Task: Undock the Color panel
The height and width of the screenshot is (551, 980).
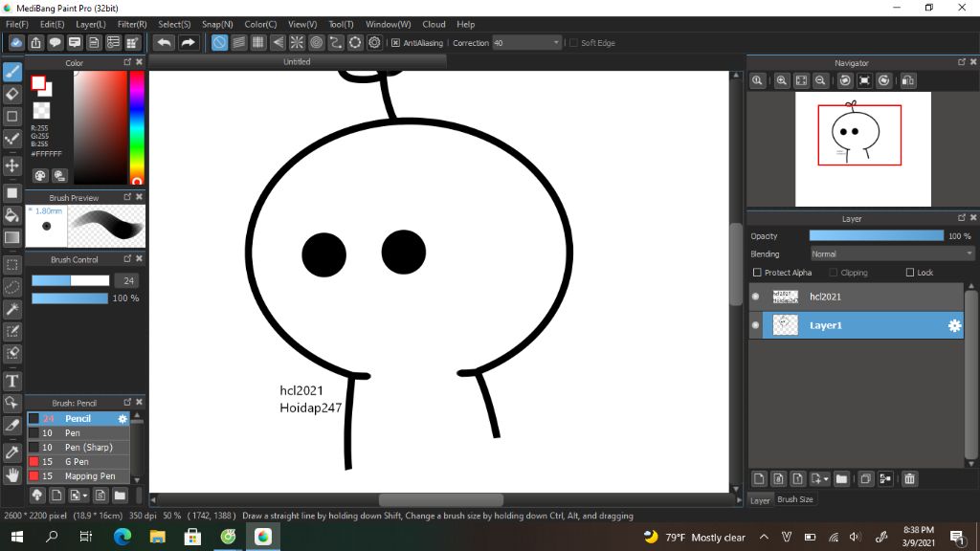Action: tap(127, 62)
